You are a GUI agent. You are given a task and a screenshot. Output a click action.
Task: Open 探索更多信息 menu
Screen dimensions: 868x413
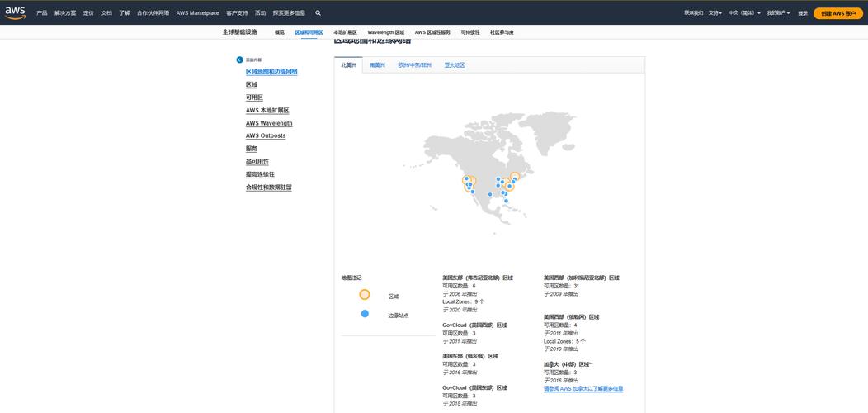289,12
